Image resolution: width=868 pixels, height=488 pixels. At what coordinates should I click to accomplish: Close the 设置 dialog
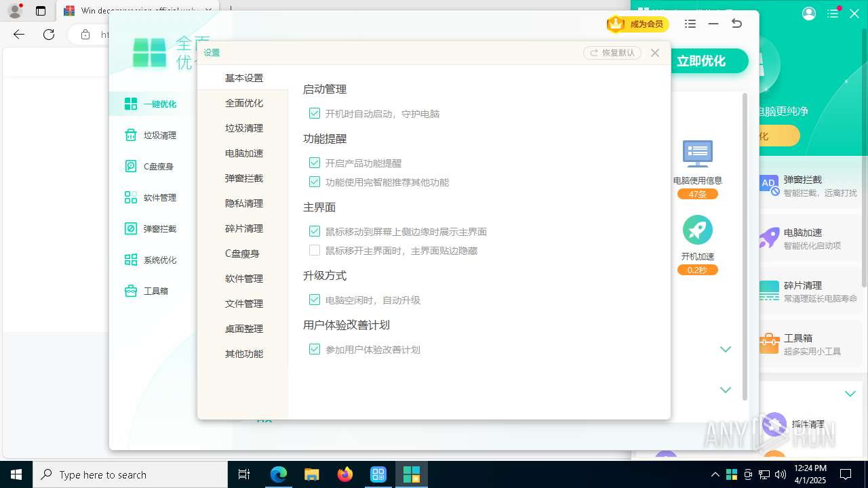pyautogui.click(x=654, y=53)
